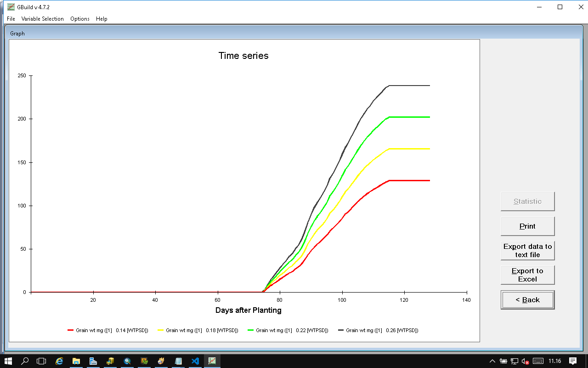Click the red 0.14 WTPSD legend swatch

[x=71, y=330]
